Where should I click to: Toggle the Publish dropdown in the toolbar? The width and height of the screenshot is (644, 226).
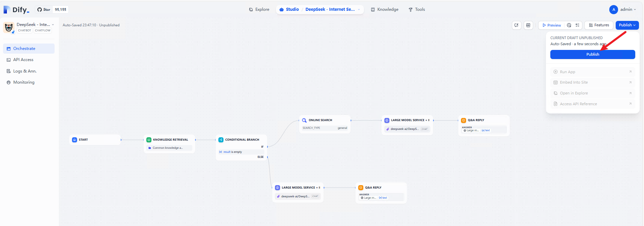coord(627,25)
